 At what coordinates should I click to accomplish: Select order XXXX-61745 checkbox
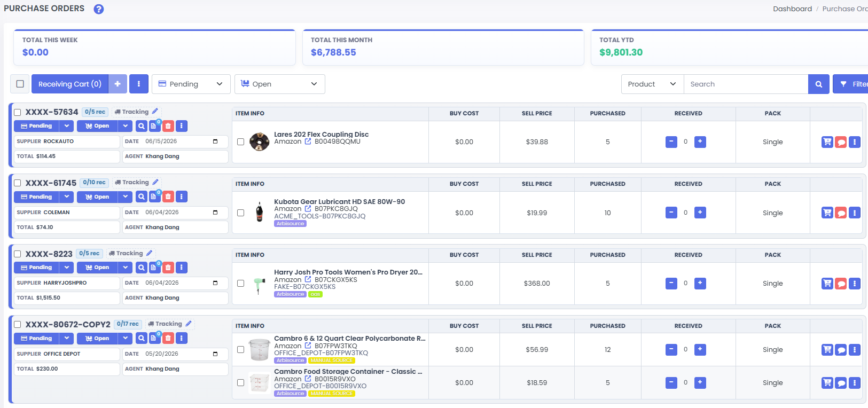point(17,183)
